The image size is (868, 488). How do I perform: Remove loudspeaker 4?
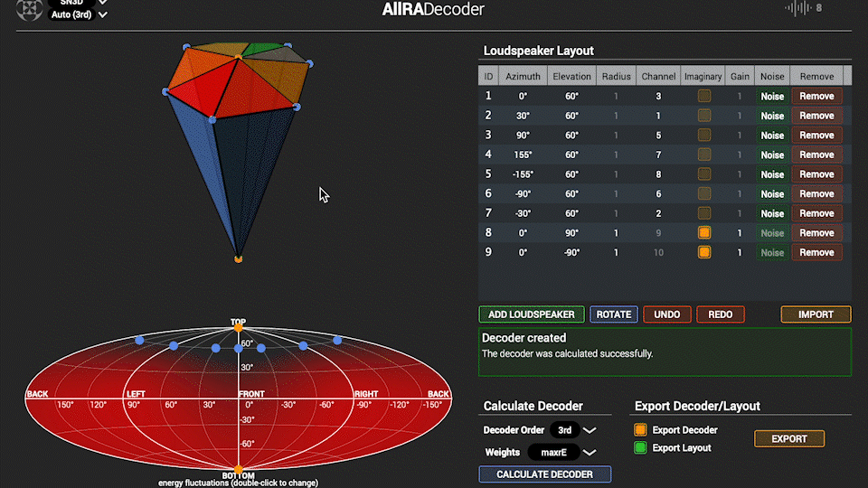coord(817,155)
